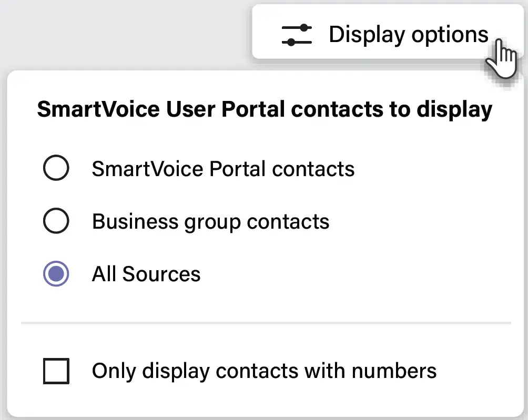Click the divider line below All Sources

(264, 321)
